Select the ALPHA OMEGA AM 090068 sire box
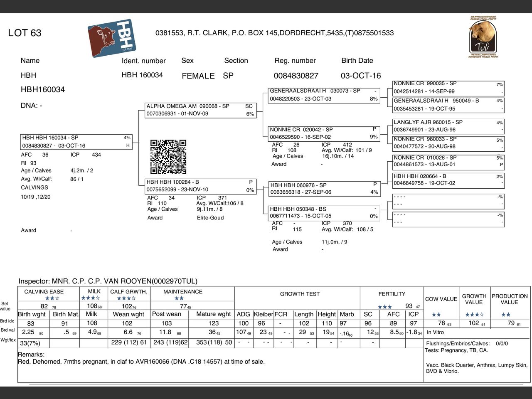This screenshot has height=399, width=532. [200, 110]
